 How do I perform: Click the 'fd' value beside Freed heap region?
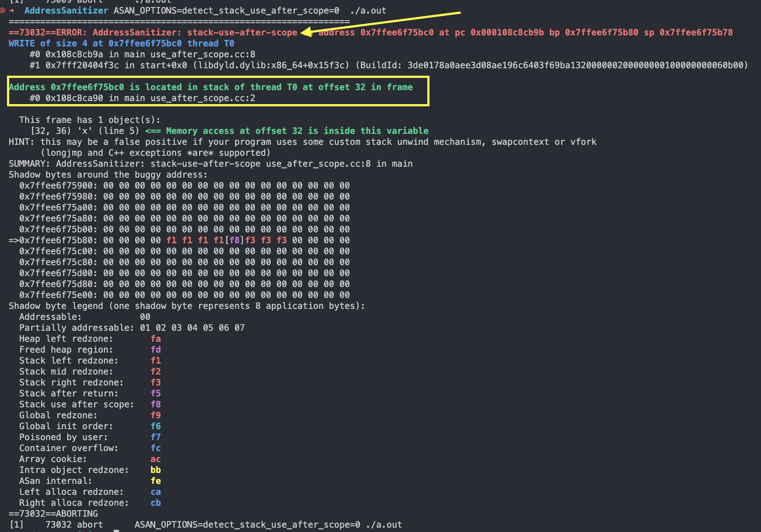(x=156, y=350)
